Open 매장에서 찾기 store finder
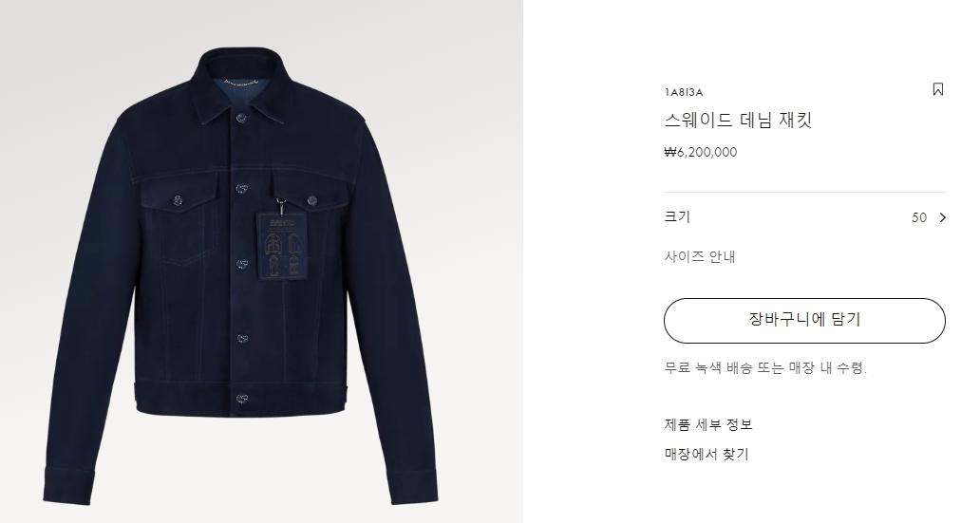980x523 pixels. click(707, 455)
